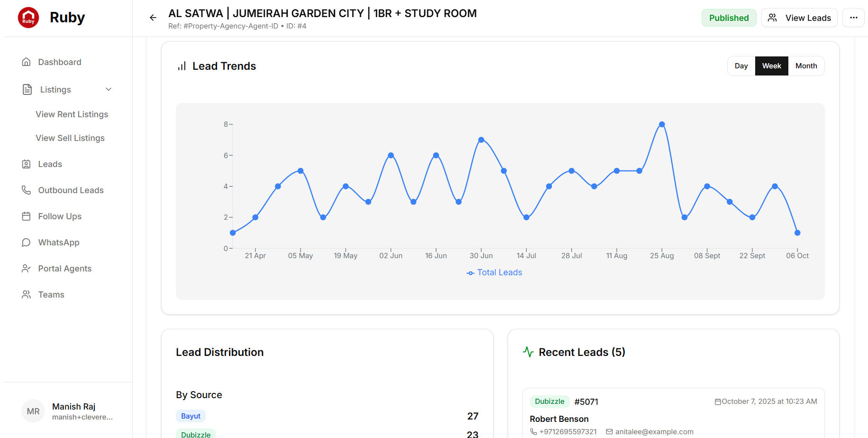
Task: Open the three-dot options menu
Action: coord(853,18)
